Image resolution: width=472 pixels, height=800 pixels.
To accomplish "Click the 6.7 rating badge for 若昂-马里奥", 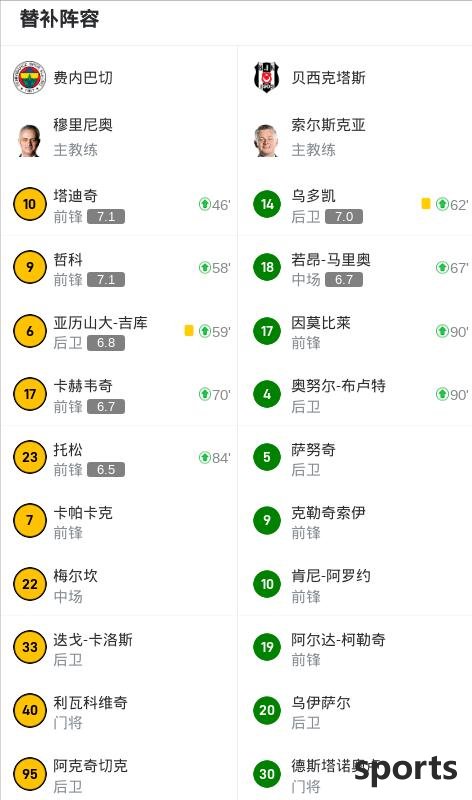I will click(x=343, y=280).
